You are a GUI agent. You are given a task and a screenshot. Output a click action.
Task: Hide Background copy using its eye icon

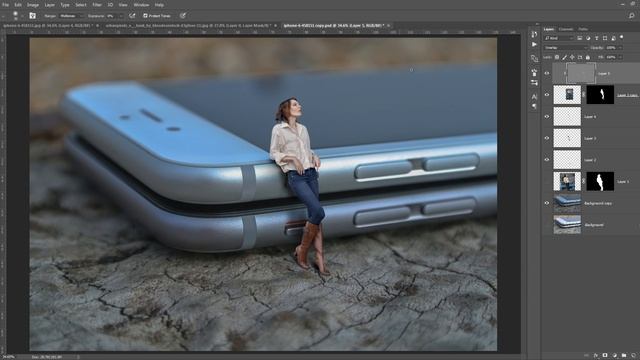pyautogui.click(x=547, y=203)
